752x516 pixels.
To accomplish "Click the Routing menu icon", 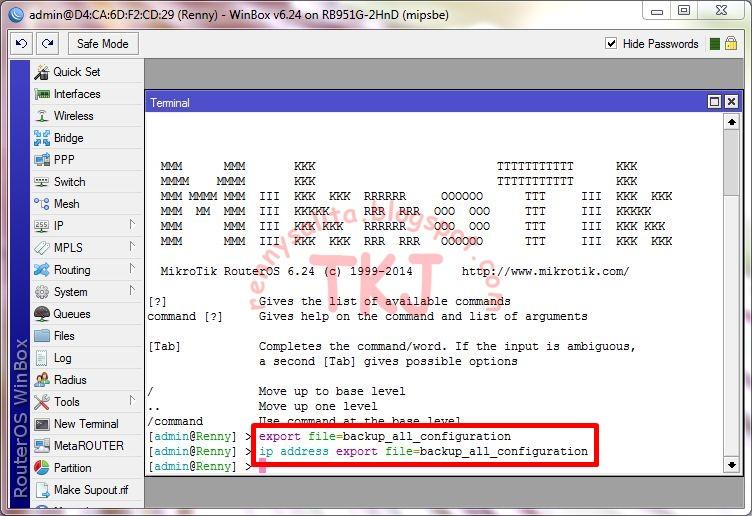I will pyautogui.click(x=42, y=270).
